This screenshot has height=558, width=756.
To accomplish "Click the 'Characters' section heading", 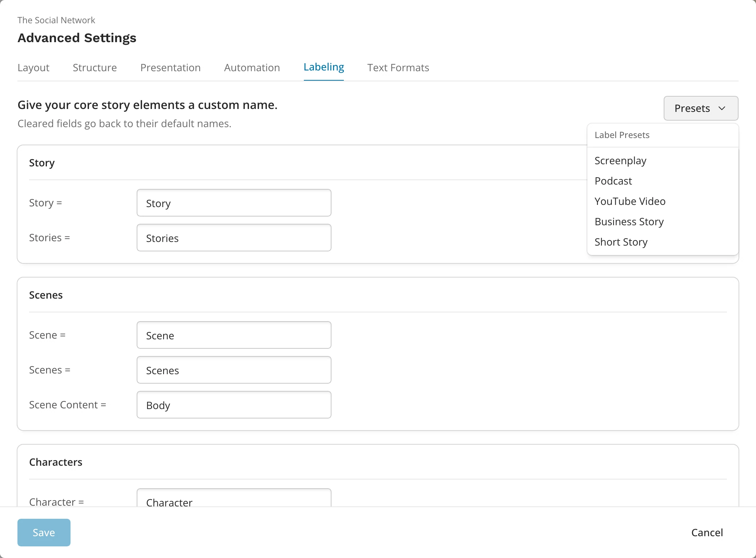I will click(x=56, y=462).
